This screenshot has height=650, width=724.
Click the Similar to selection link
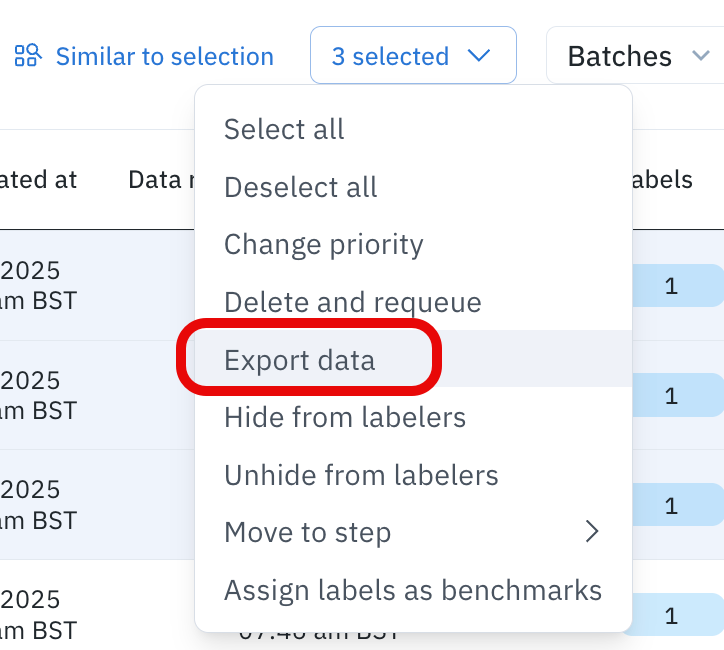point(164,57)
